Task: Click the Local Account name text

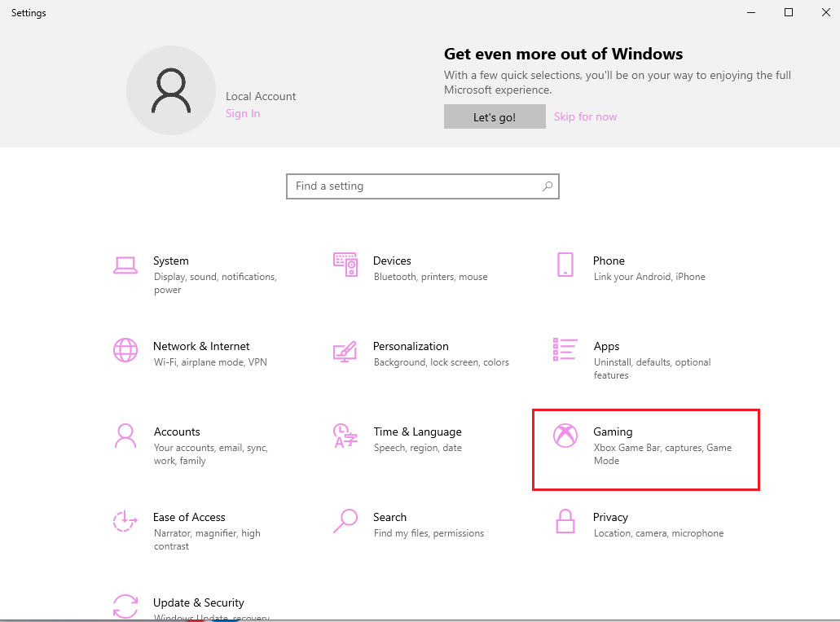Action: coord(261,96)
